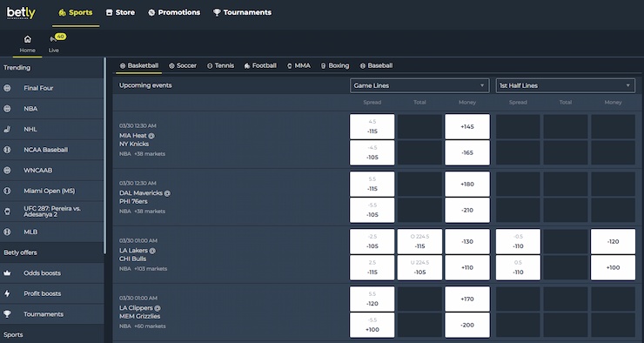This screenshot has height=343, width=644.
Task: Open the Sports top menu
Action: [76, 13]
